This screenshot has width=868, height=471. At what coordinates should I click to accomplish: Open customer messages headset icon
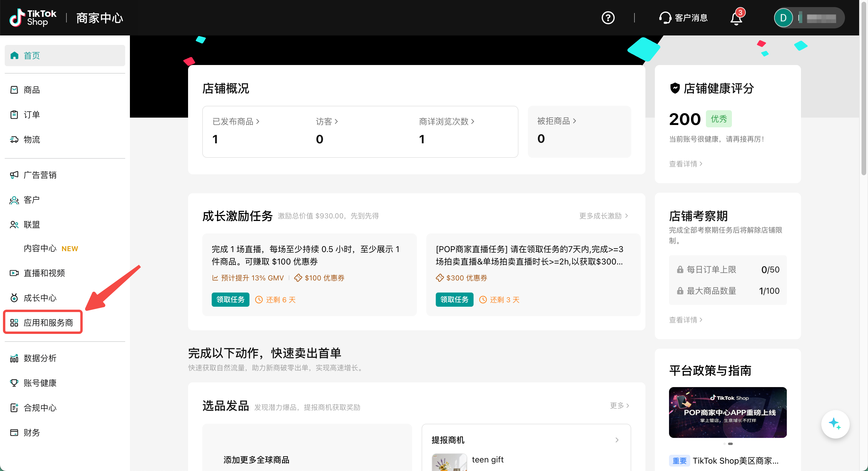pos(665,17)
